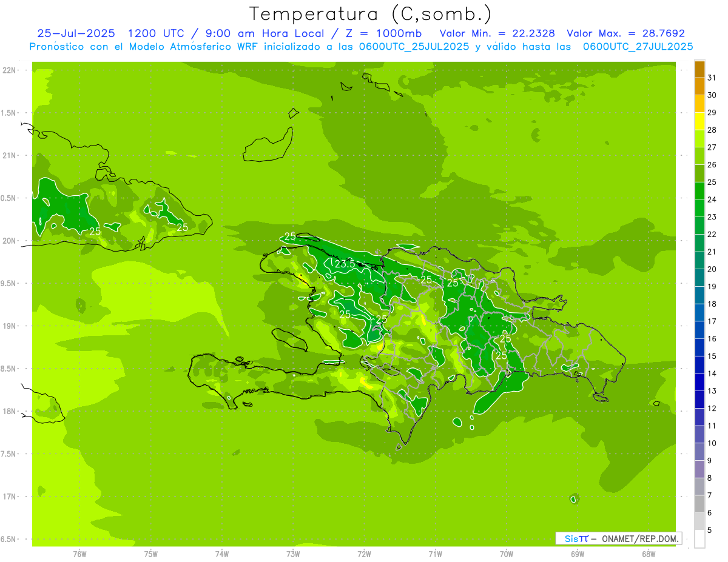This screenshot has height=562, width=728.
Task: Click the '23.5' contour label on Haiti
Action: pos(345,264)
